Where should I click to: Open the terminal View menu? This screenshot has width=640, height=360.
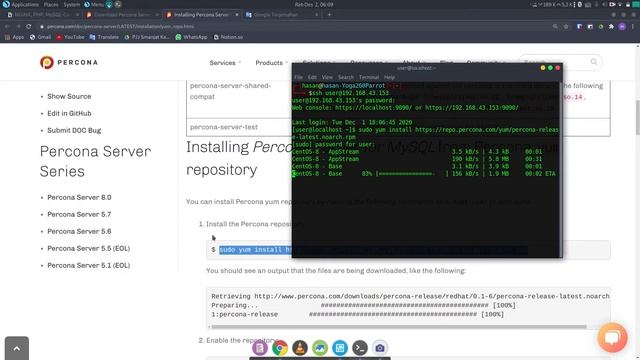[x=327, y=77]
